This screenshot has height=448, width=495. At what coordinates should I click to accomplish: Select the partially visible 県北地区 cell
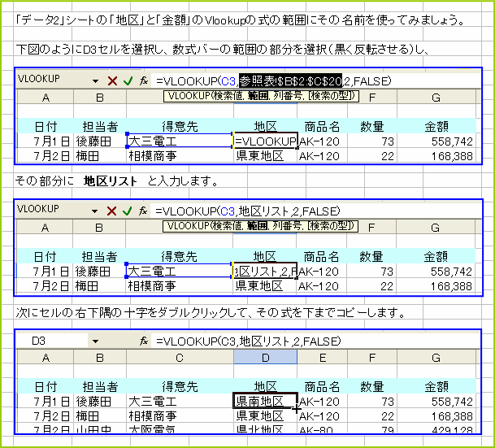coord(265,428)
